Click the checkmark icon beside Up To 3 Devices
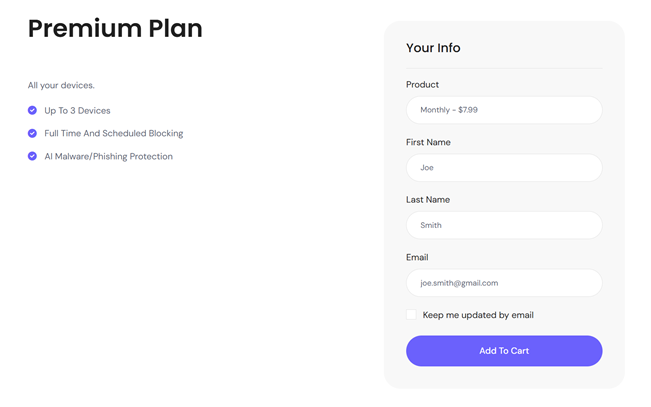Image resolution: width=651 pixels, height=407 pixels. 32,110
